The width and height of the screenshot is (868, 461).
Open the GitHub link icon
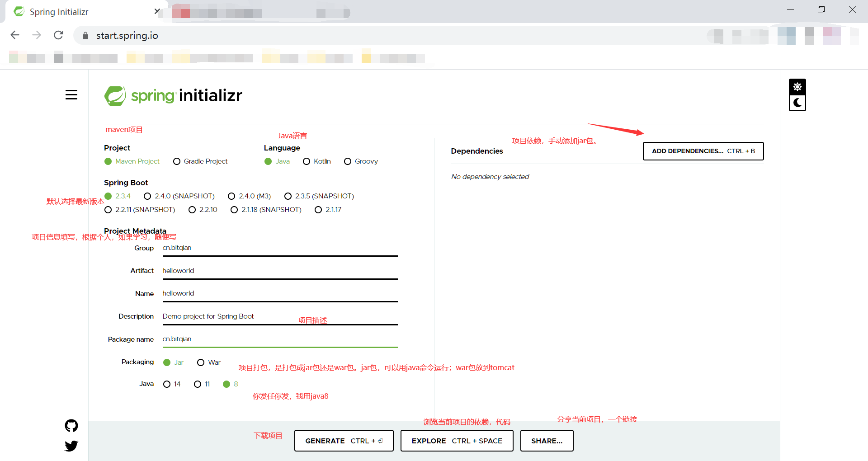tap(71, 426)
